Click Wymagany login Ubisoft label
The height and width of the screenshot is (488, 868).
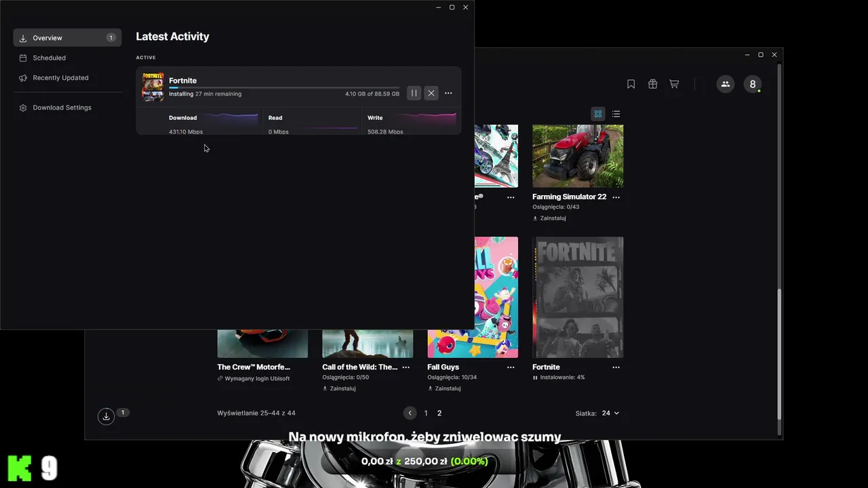(254, 378)
